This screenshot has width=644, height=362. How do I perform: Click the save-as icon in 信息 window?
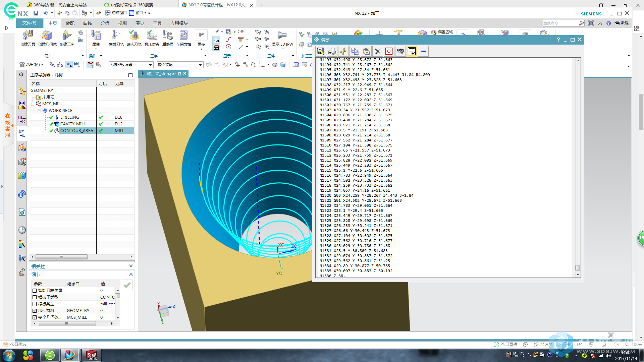tap(320, 51)
